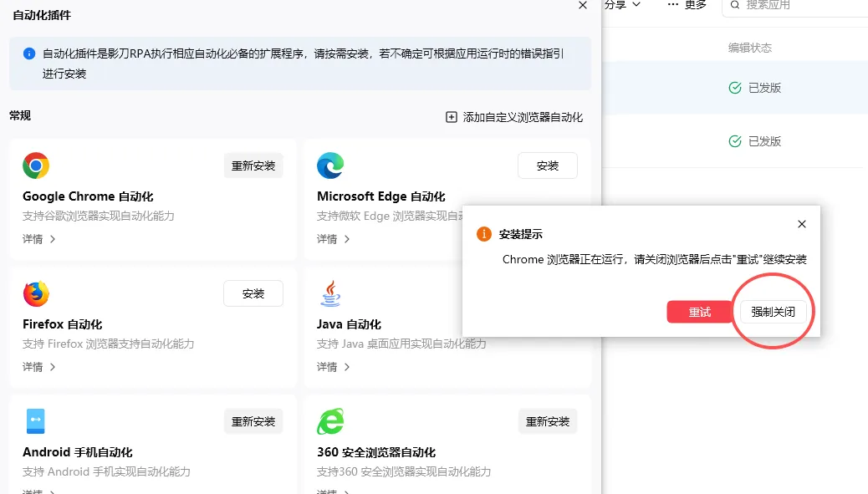Click the 360 secure browser icon
Image resolution: width=868 pixels, height=494 pixels.
pyautogui.click(x=330, y=421)
